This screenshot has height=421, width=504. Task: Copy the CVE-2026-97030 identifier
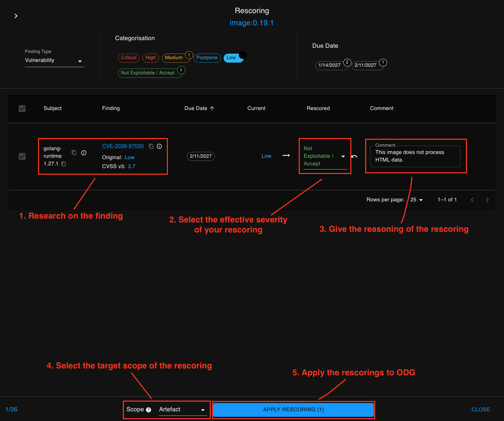coord(151,146)
